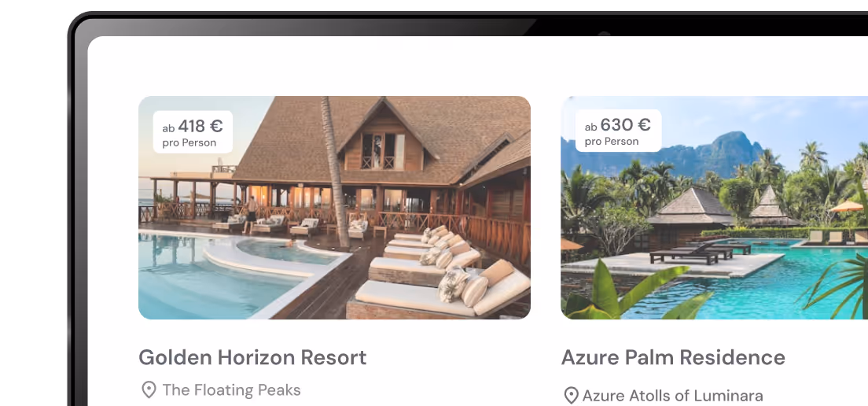Open the Azure Palm Residence title
The image size is (868, 406).
(x=673, y=357)
